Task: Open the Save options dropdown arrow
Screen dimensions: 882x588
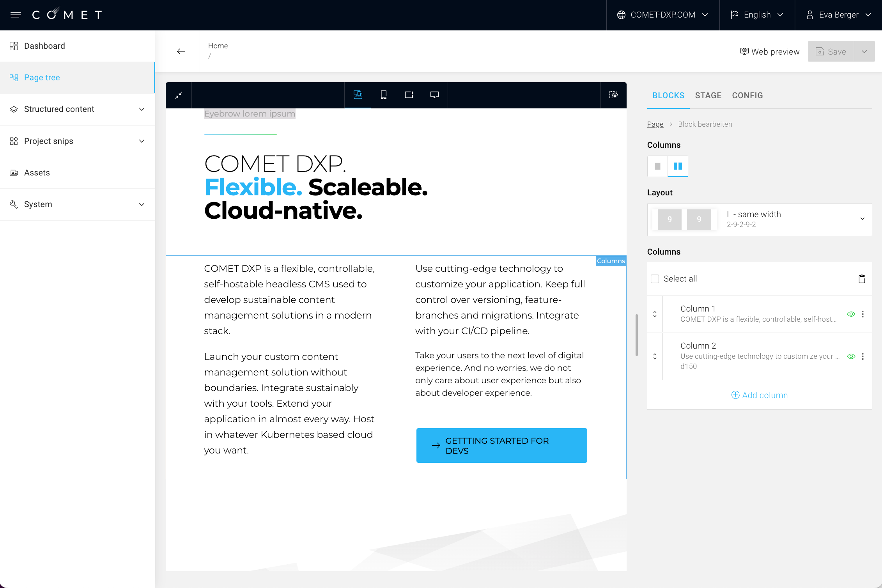Action: [864, 51]
